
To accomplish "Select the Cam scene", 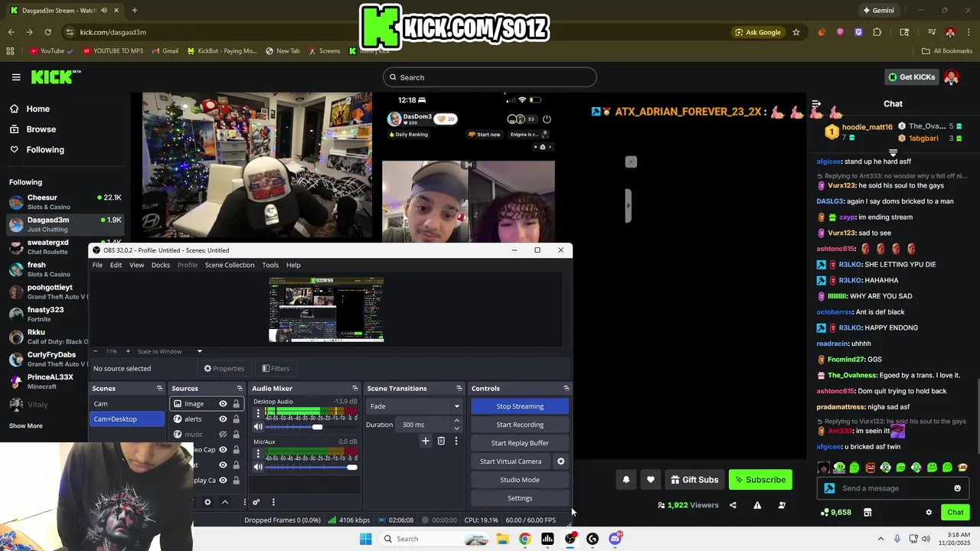I will (x=127, y=404).
